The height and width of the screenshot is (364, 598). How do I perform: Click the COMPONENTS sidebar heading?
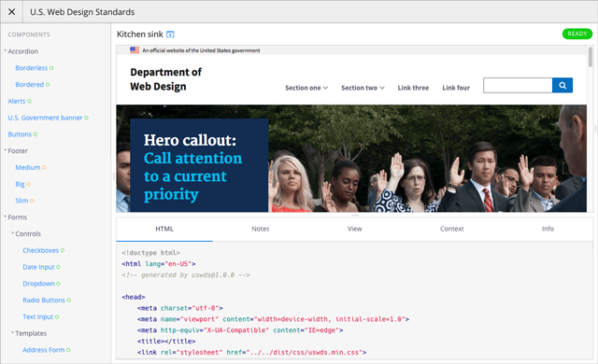click(x=29, y=35)
